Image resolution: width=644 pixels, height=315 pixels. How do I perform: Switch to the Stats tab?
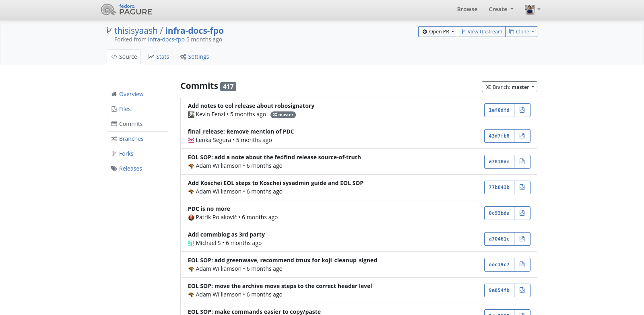point(158,57)
